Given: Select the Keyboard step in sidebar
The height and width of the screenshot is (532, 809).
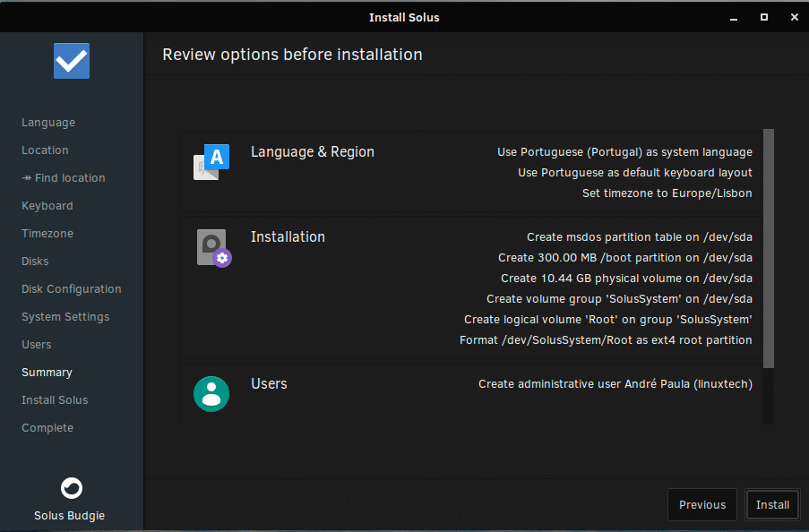Looking at the screenshot, I should [x=47, y=206].
